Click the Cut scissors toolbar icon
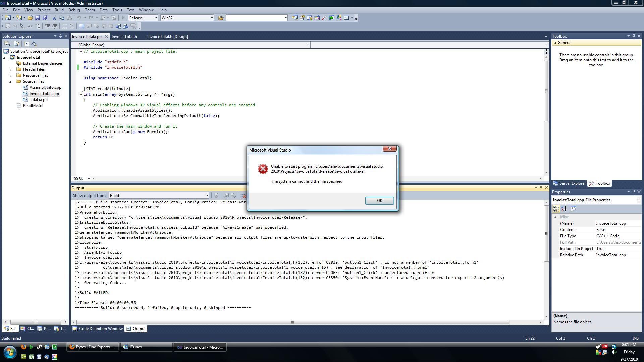 [x=54, y=18]
